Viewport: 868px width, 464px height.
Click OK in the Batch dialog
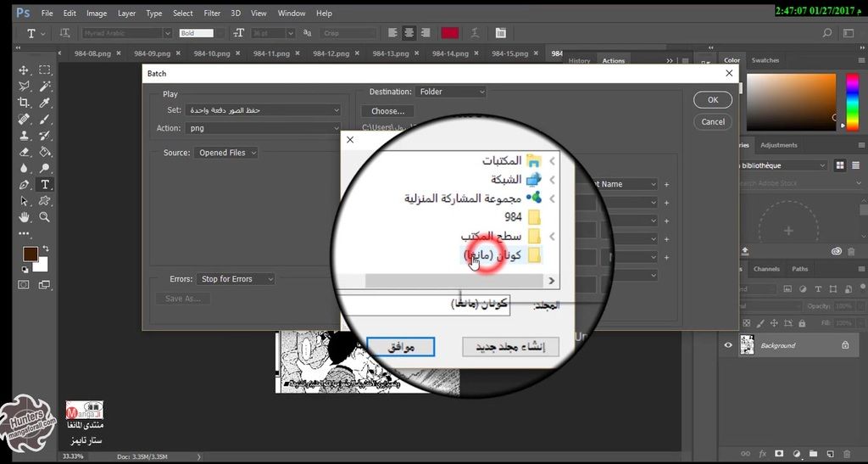coord(713,99)
